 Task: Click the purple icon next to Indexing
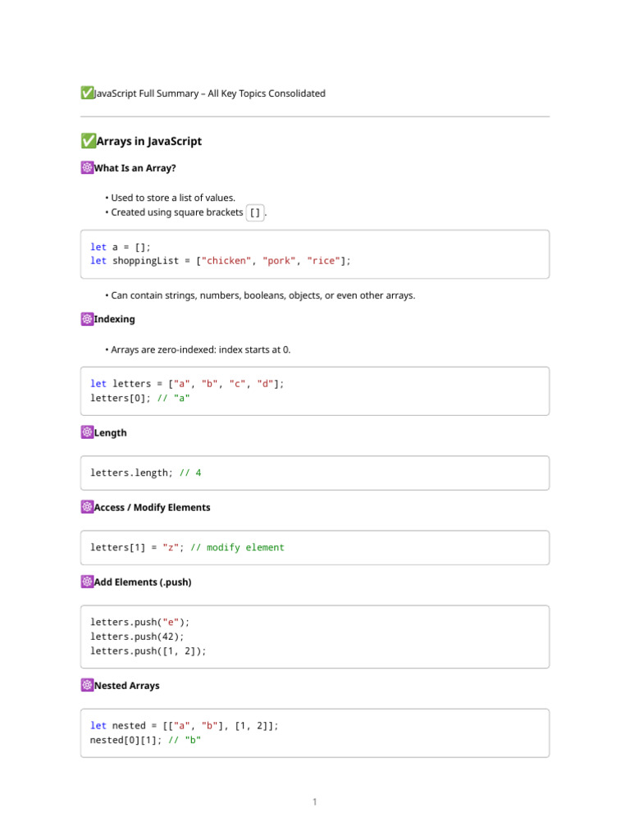pos(87,319)
